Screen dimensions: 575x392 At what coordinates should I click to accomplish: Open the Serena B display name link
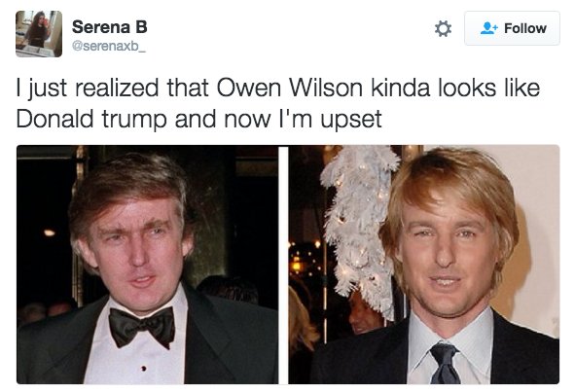(110, 27)
